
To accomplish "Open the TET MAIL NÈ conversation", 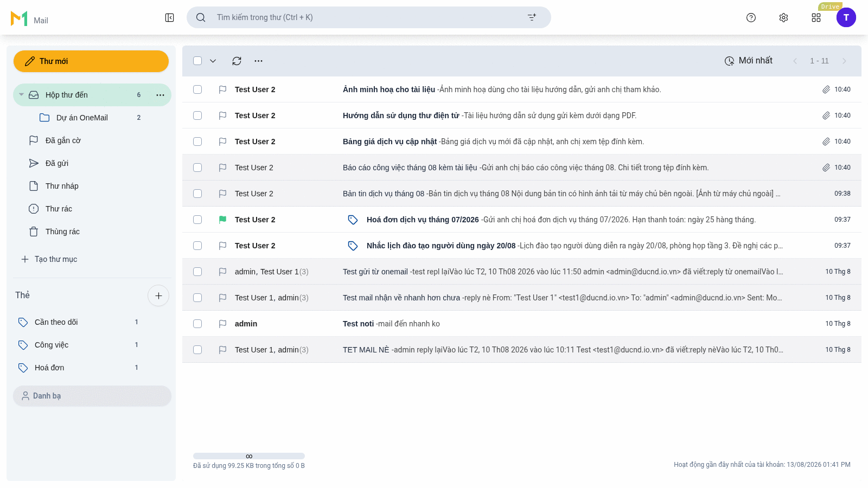I will [x=522, y=350].
